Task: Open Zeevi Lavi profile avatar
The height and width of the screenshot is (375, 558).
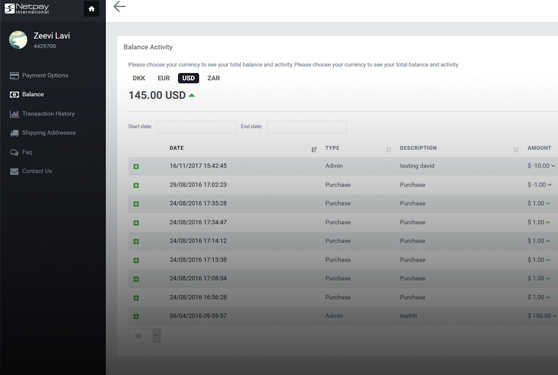Action: tap(18, 39)
